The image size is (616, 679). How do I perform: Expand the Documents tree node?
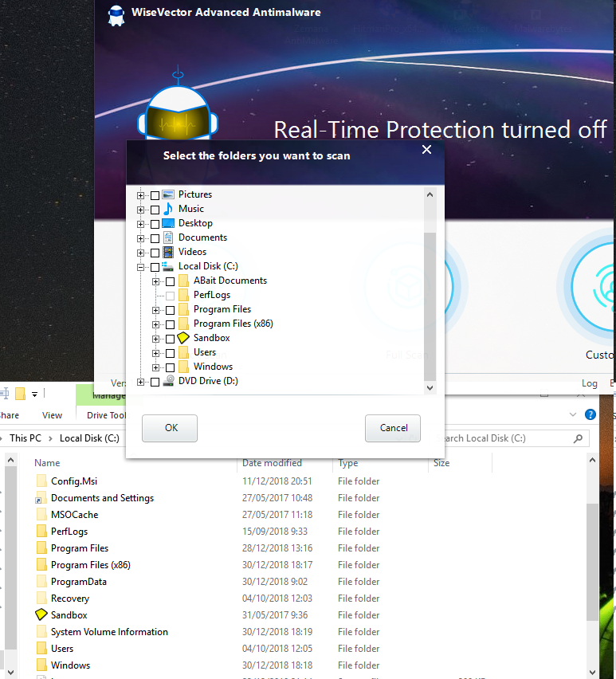tap(140, 238)
